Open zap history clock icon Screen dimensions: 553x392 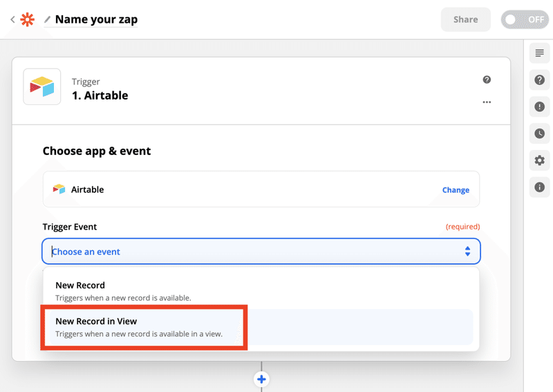pyautogui.click(x=539, y=133)
